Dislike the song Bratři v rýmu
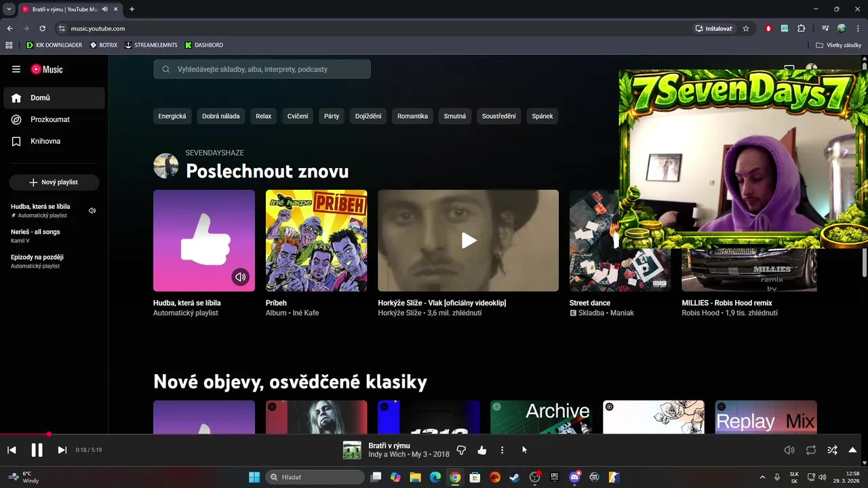 click(461, 450)
